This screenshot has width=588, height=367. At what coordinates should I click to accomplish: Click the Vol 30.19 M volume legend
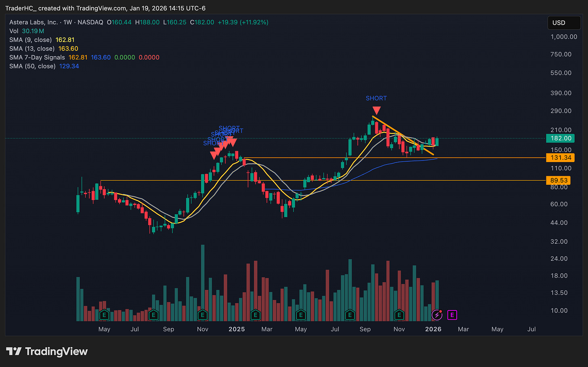pos(27,31)
